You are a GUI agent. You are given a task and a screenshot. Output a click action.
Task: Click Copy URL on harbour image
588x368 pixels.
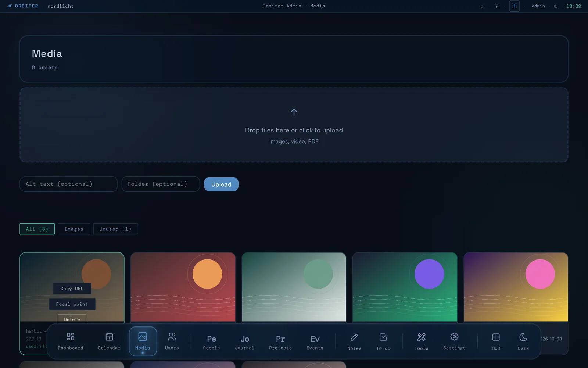72,289
